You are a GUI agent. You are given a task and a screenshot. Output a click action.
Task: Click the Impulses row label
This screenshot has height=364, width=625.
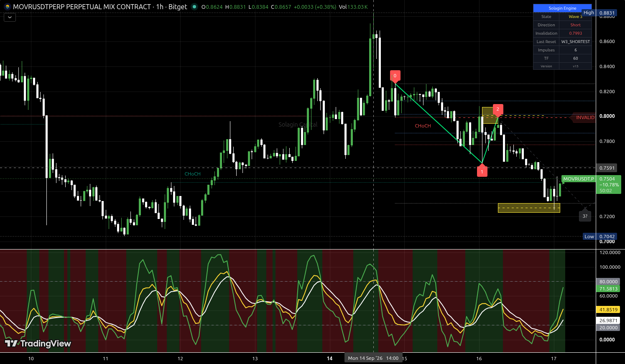coord(546,50)
